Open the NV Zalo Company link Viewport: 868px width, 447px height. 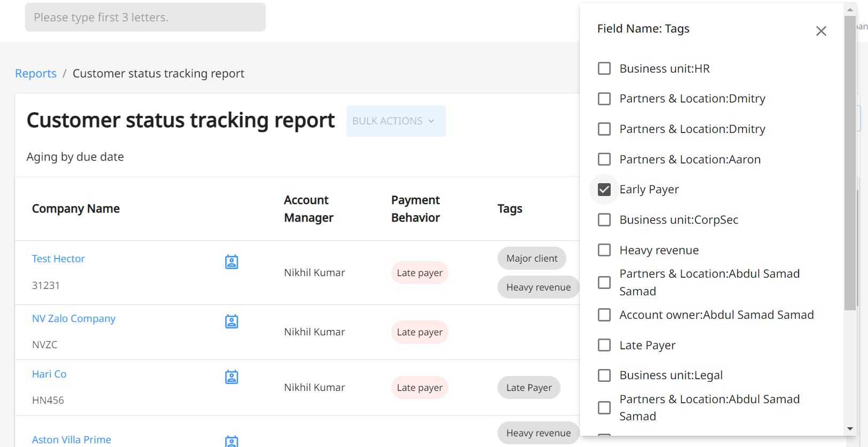click(74, 319)
